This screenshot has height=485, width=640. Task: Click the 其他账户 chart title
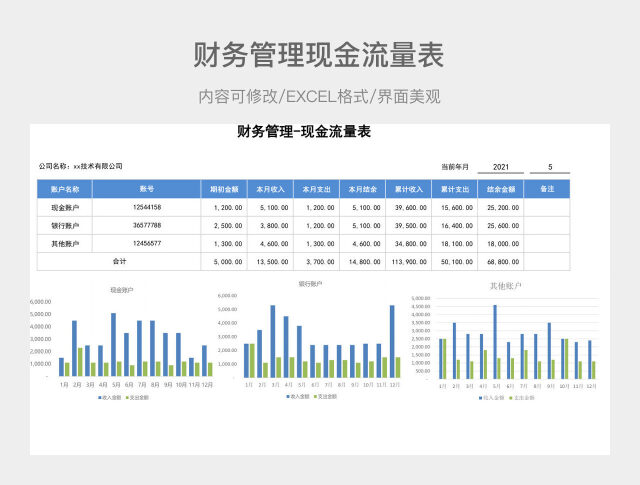[505, 286]
